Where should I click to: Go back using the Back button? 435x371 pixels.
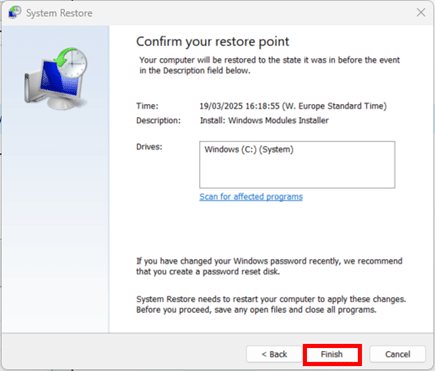[274, 354]
